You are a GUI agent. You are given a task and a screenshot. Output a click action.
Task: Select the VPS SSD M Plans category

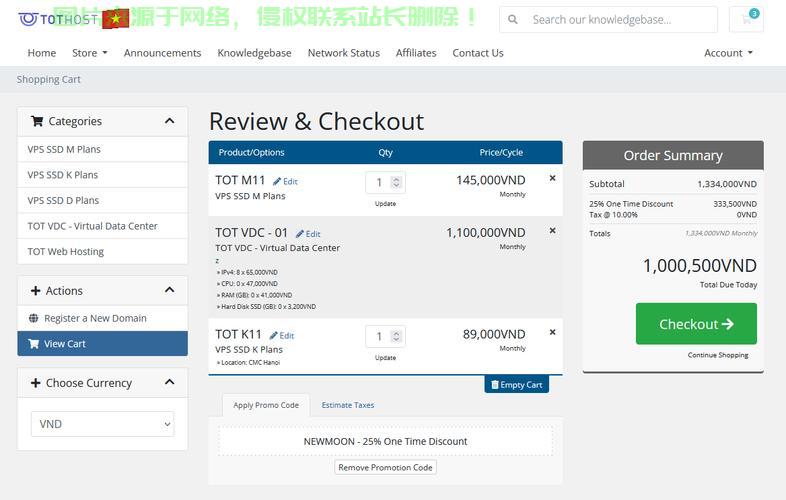pos(103,149)
